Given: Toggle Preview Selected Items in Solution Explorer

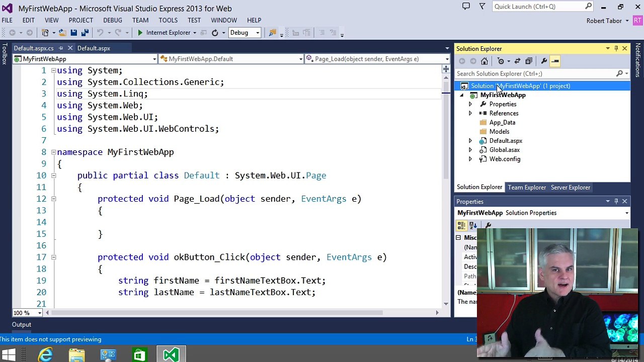Looking at the screenshot, I should tap(555, 61).
